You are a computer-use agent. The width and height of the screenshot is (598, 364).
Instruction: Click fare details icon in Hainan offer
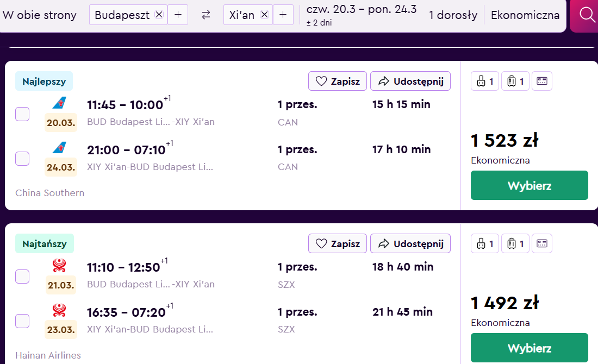(542, 243)
